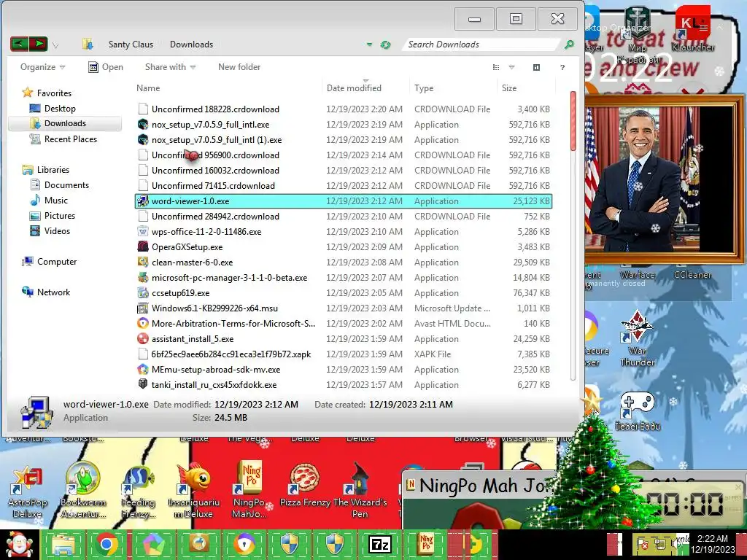
Task: Open the help question mark icon
Action: [562, 67]
